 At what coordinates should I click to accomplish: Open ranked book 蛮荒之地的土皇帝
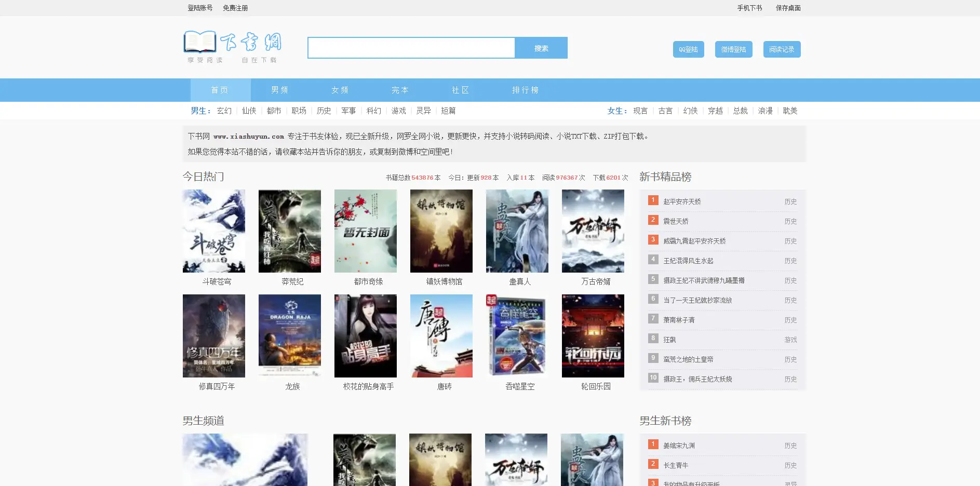click(x=688, y=359)
